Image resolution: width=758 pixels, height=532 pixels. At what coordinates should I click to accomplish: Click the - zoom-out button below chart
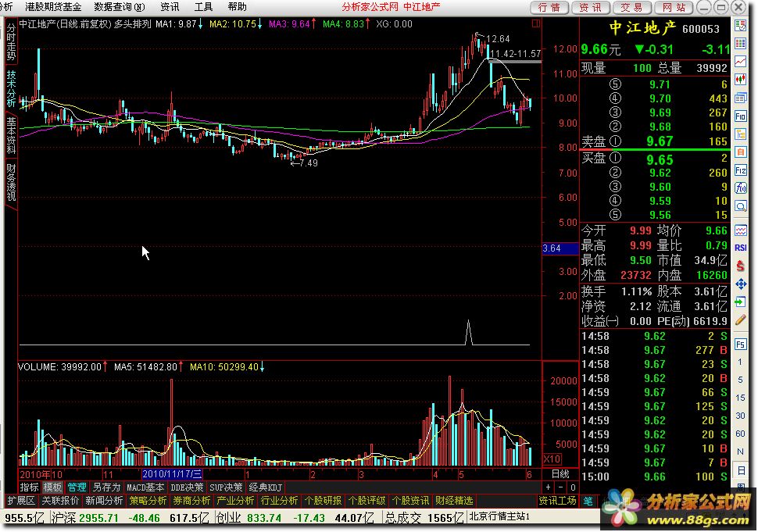(x=560, y=487)
